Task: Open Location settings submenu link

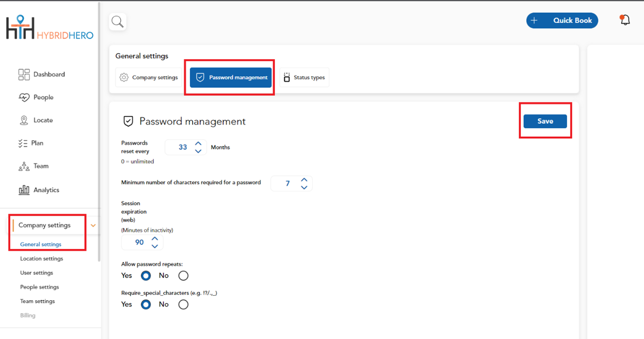Action: point(42,259)
